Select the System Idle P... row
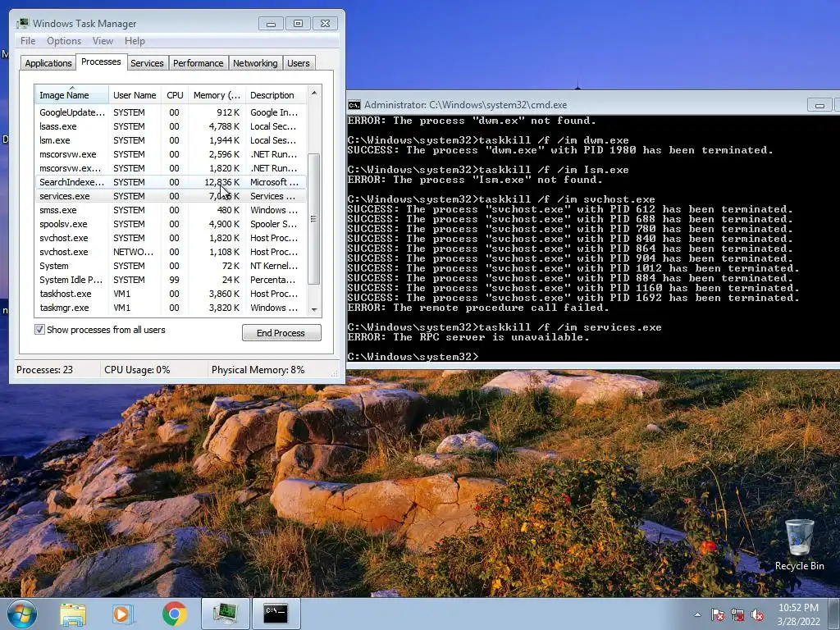 point(171,280)
